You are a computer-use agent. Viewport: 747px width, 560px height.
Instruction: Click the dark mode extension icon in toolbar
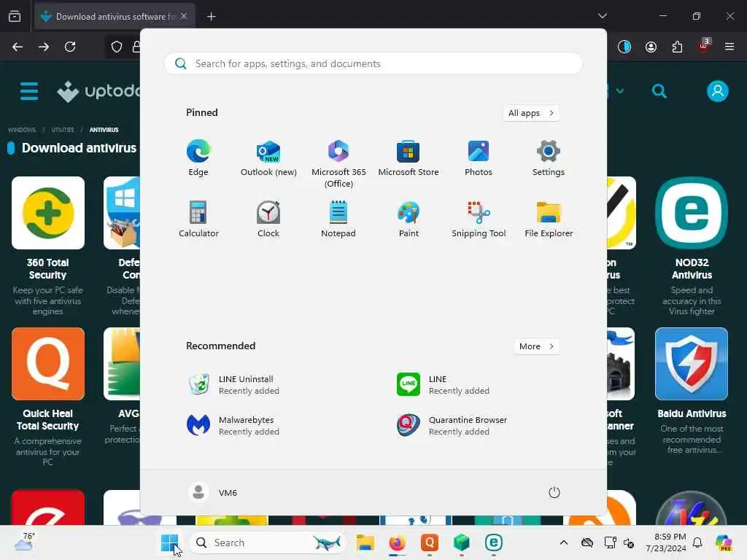624,47
